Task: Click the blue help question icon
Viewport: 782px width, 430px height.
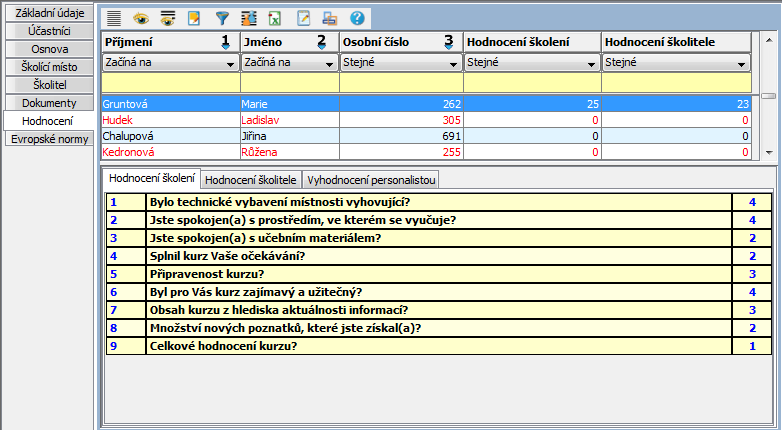Action: 357,18
